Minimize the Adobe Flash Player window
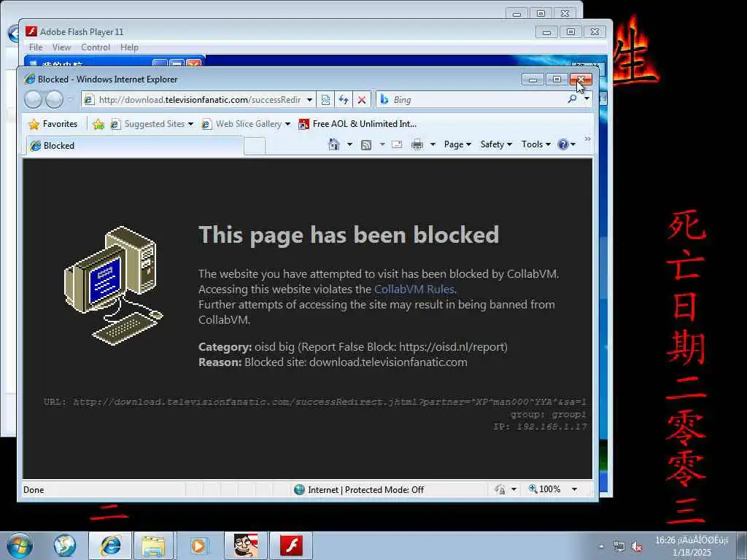 point(546,32)
